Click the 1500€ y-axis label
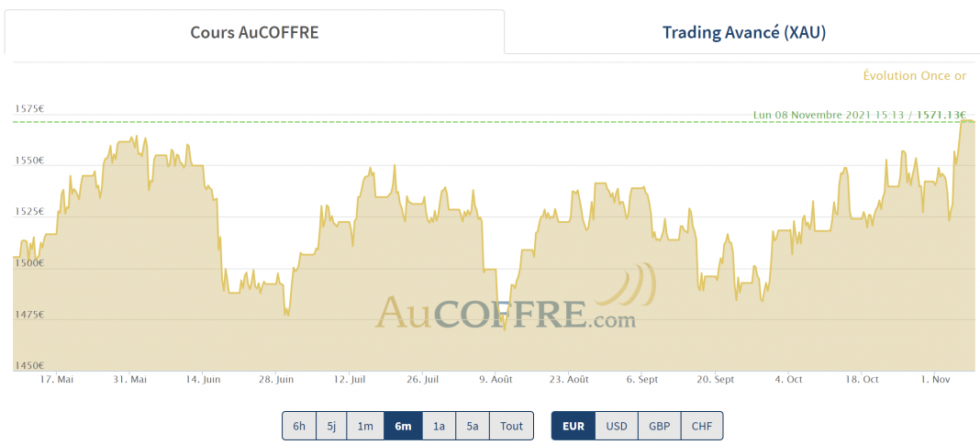Viewport: 980px width, 445px height. point(29,262)
